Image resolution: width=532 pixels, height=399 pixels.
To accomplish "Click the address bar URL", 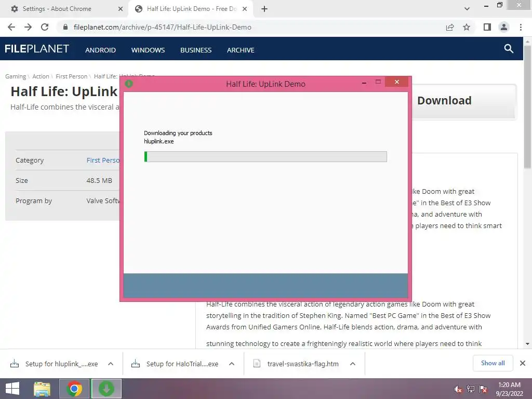I will 163,27.
